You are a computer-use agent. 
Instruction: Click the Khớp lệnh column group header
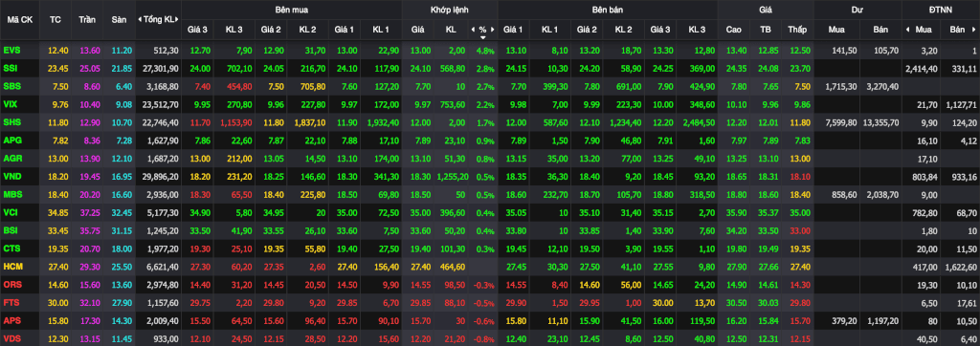[449, 10]
